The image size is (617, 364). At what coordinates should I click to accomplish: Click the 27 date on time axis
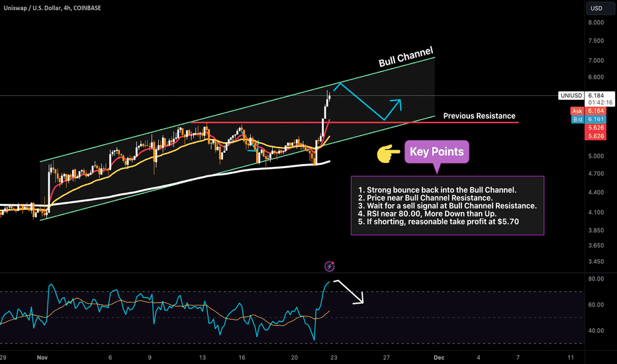[x=387, y=357]
